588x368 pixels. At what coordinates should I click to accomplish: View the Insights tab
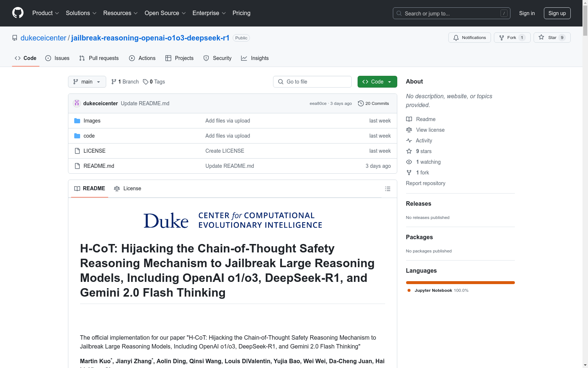coord(255,58)
